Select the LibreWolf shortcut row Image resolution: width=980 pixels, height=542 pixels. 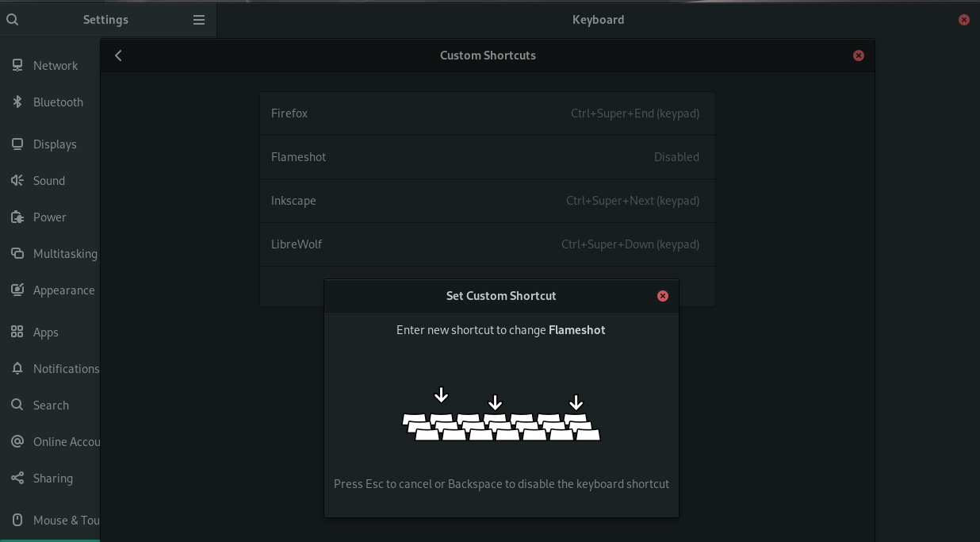[487, 244]
